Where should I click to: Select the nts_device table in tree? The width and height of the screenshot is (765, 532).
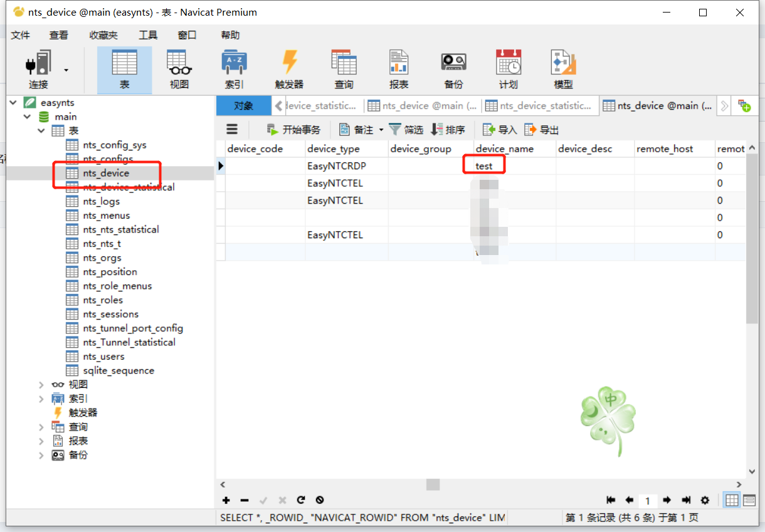[106, 173]
